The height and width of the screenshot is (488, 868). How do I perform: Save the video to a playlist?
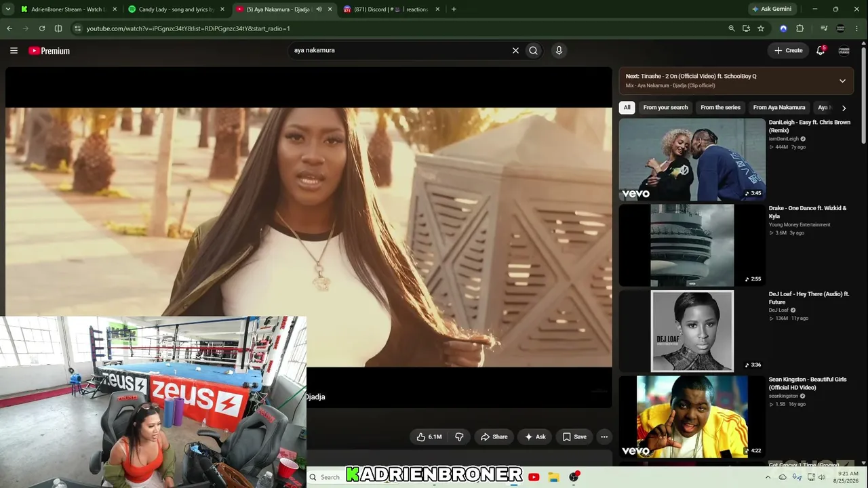tap(574, 437)
